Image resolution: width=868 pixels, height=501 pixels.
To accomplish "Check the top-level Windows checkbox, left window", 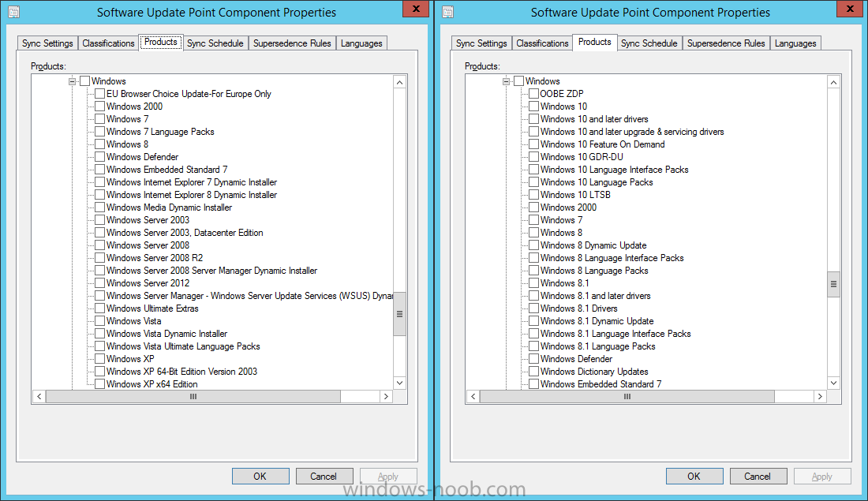I will click(84, 81).
